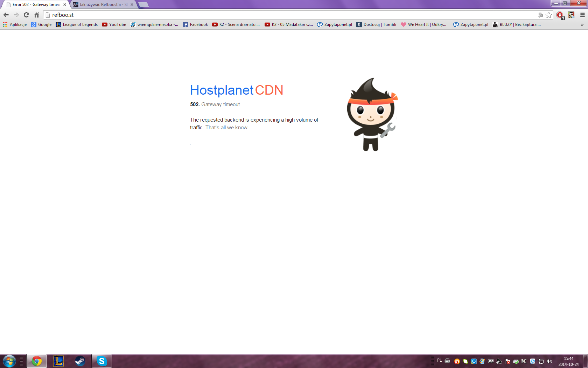Image resolution: width=588 pixels, height=368 pixels.
Task: Show the hidden bookmarks overflow chevron
Action: click(x=582, y=25)
